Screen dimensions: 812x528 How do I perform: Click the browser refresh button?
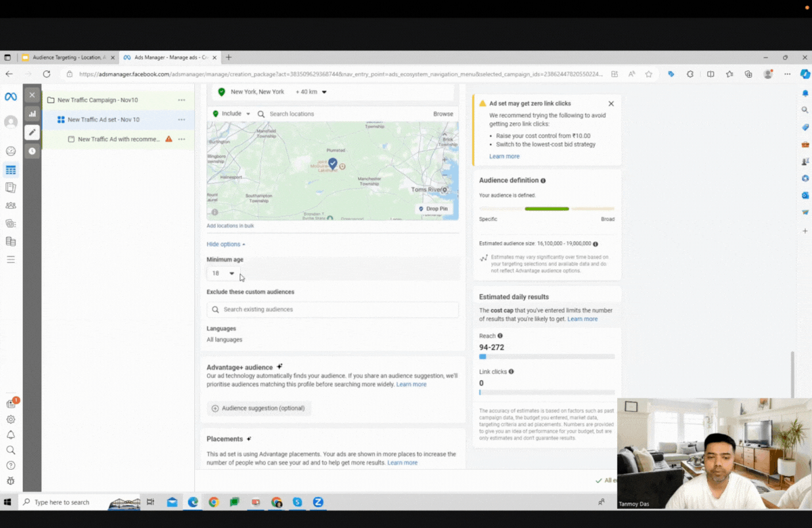click(47, 74)
